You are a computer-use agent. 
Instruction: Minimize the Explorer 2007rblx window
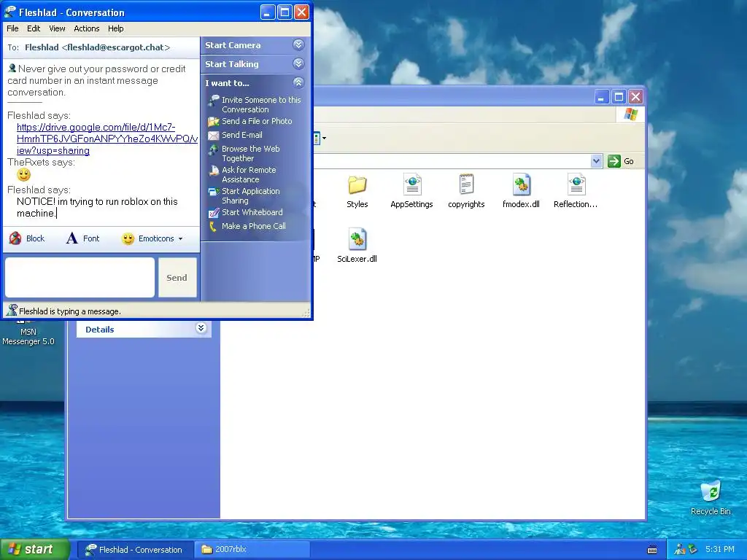(x=601, y=97)
